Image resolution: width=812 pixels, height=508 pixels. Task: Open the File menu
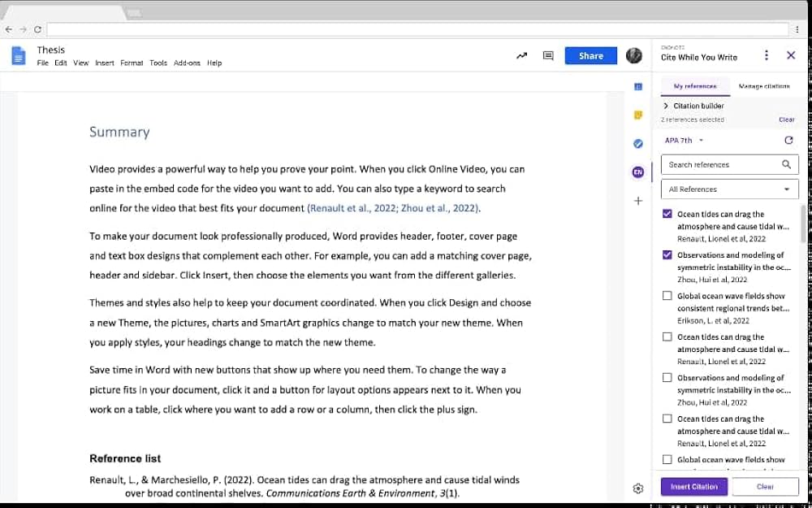tap(43, 63)
